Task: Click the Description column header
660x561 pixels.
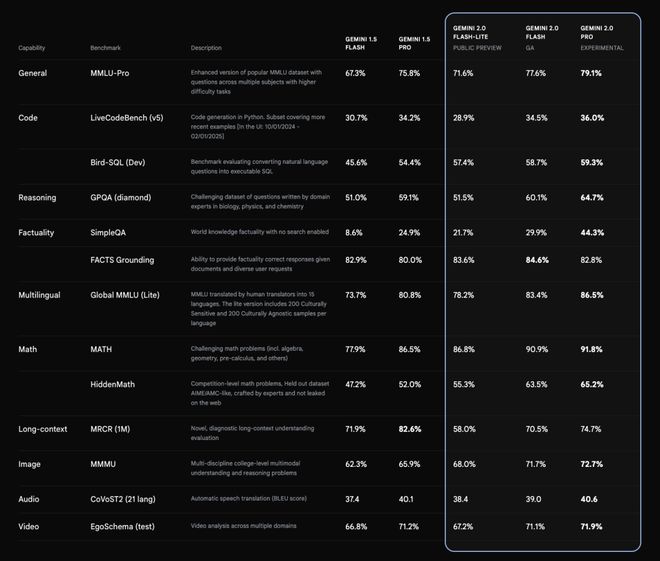Action: (206, 47)
